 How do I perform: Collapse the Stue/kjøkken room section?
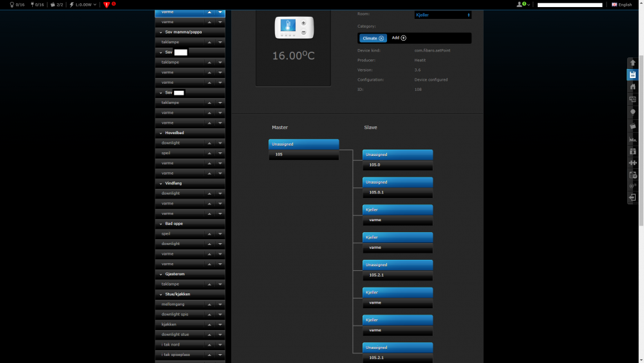coord(160,294)
